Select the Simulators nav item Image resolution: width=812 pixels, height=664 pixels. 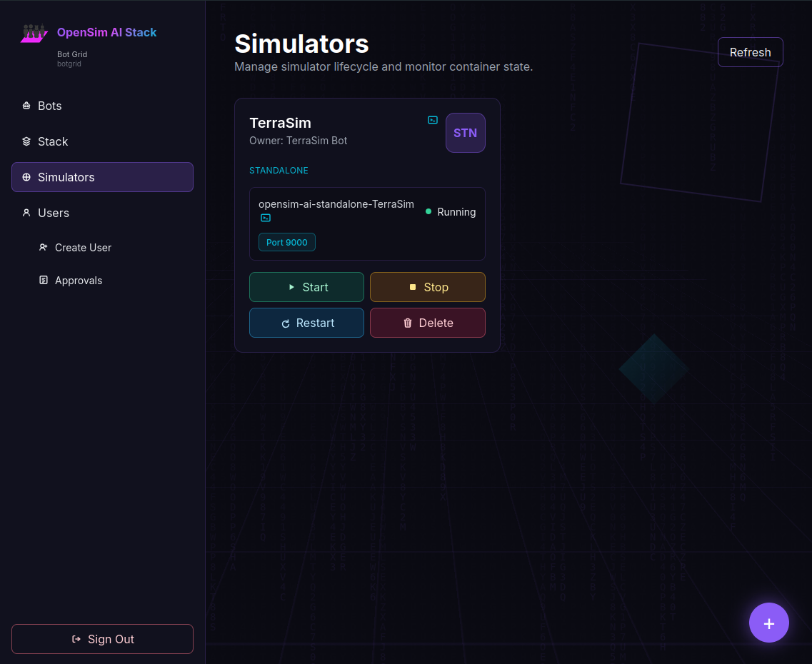pos(102,177)
